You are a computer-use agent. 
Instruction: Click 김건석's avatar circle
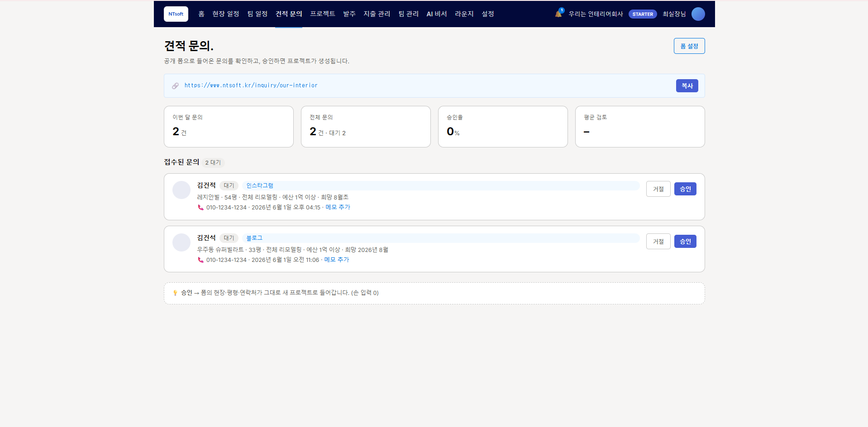(x=181, y=242)
